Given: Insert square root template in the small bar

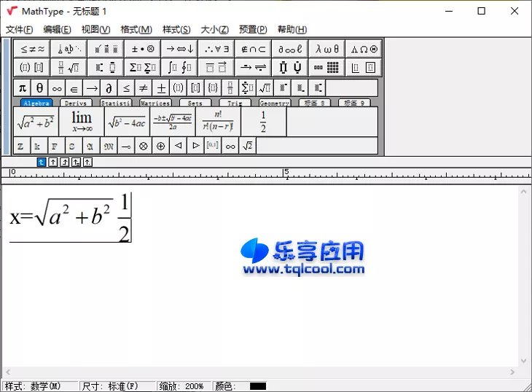Looking at the screenshot, I should coord(265,88).
